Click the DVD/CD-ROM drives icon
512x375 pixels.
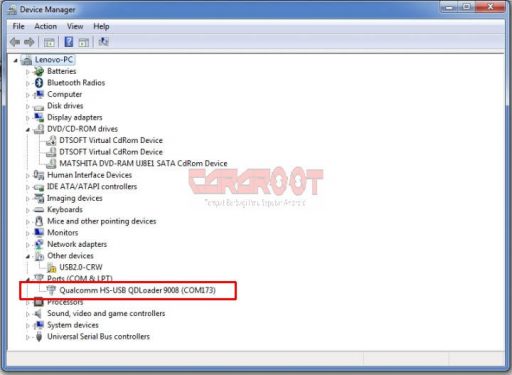pos(39,129)
